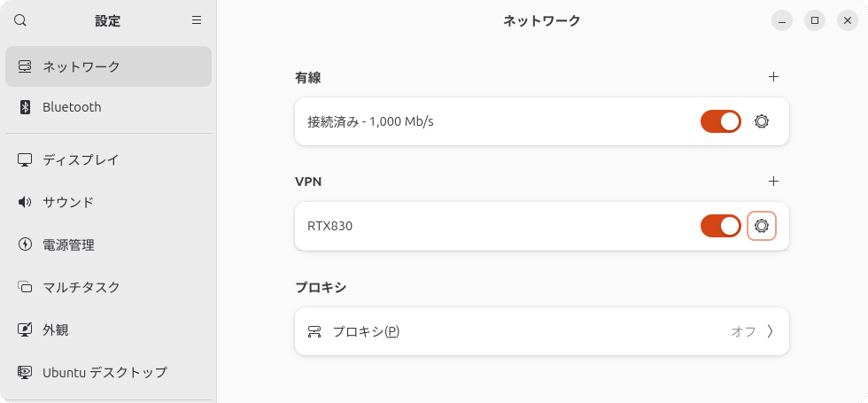Open RTX830 VPN gear settings
The height and width of the screenshot is (403, 868).
pyautogui.click(x=762, y=226)
